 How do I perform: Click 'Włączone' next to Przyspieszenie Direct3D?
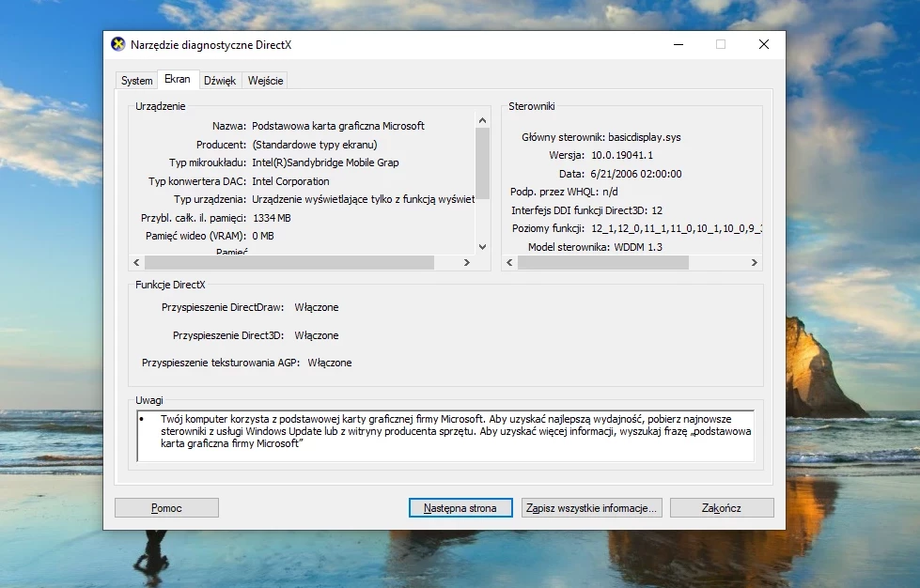tap(317, 336)
